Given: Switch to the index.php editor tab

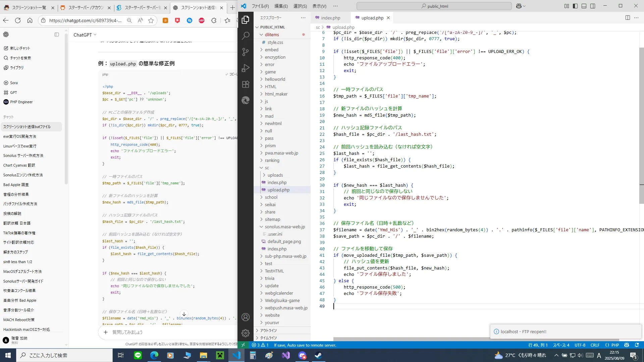Looking at the screenshot, I should (330, 18).
